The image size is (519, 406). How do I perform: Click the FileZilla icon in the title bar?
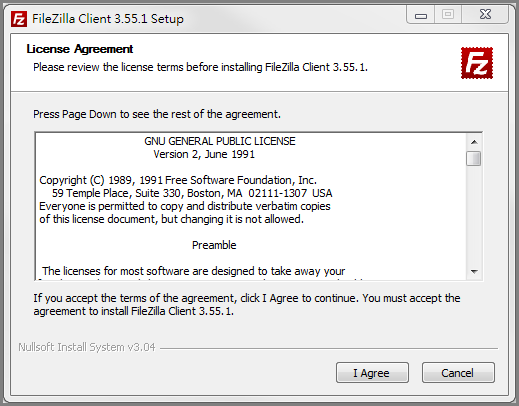(19, 19)
